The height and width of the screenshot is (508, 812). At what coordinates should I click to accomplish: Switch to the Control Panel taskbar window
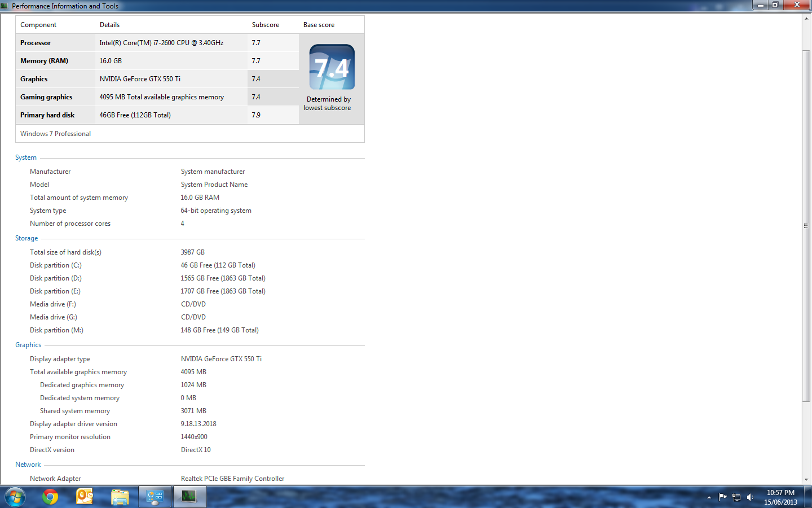click(x=155, y=497)
